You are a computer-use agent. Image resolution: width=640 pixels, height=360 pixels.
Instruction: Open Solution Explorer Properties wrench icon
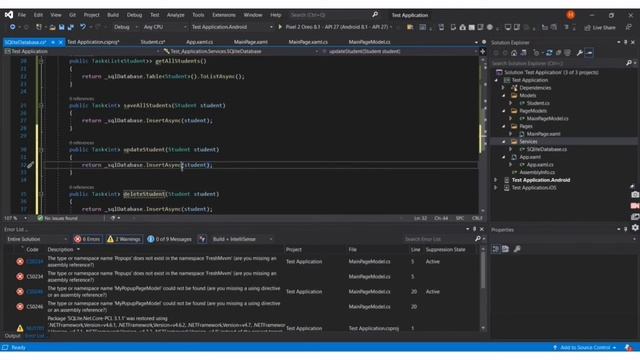point(580,53)
